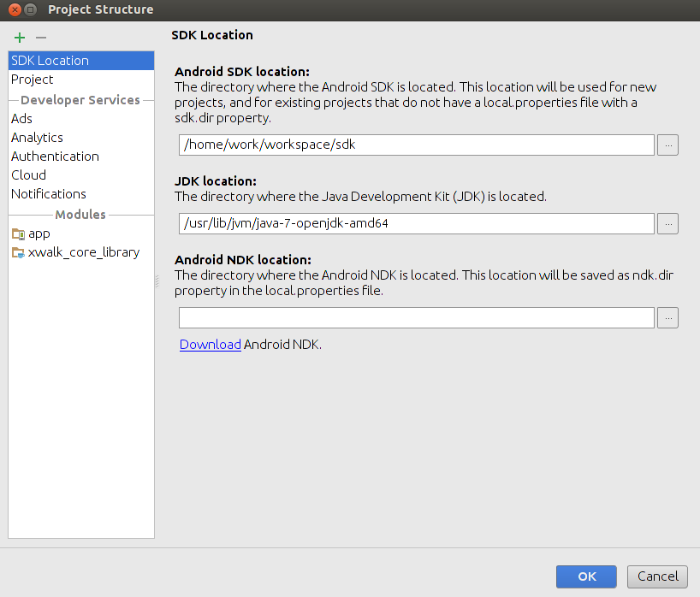Choose Authentication in the sidebar

click(56, 157)
